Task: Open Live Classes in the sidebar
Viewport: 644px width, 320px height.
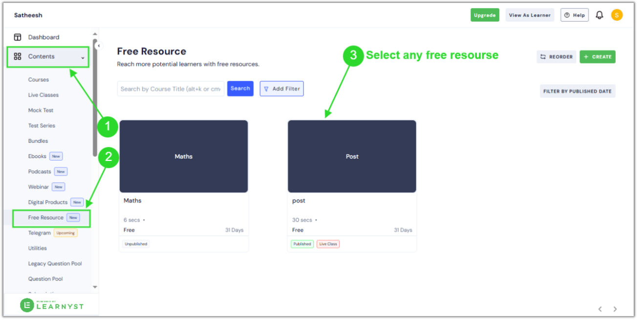Action: pyautogui.click(x=43, y=95)
